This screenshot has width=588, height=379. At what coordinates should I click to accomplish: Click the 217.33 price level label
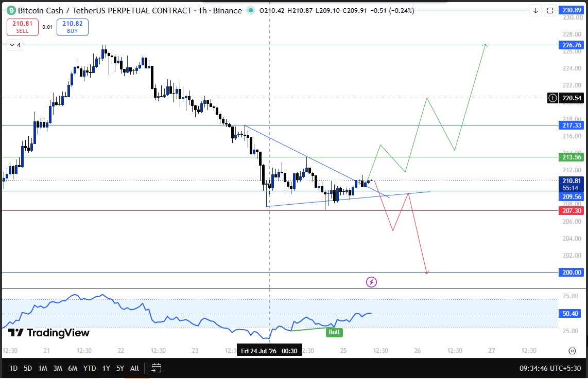572,125
